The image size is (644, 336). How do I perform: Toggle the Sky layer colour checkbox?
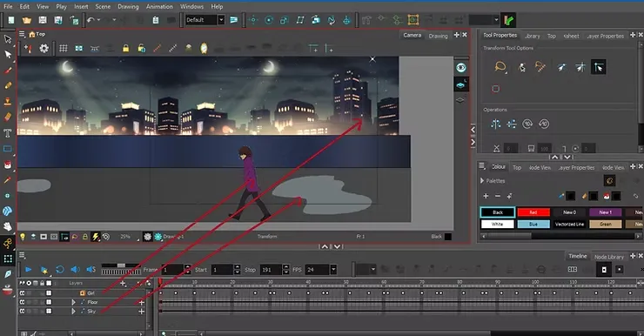point(49,311)
